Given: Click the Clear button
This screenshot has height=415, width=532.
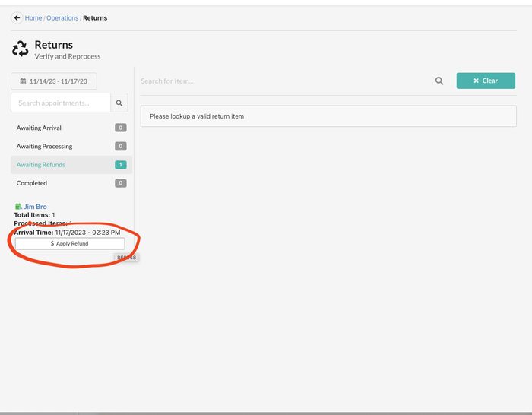Looking at the screenshot, I should point(486,81).
